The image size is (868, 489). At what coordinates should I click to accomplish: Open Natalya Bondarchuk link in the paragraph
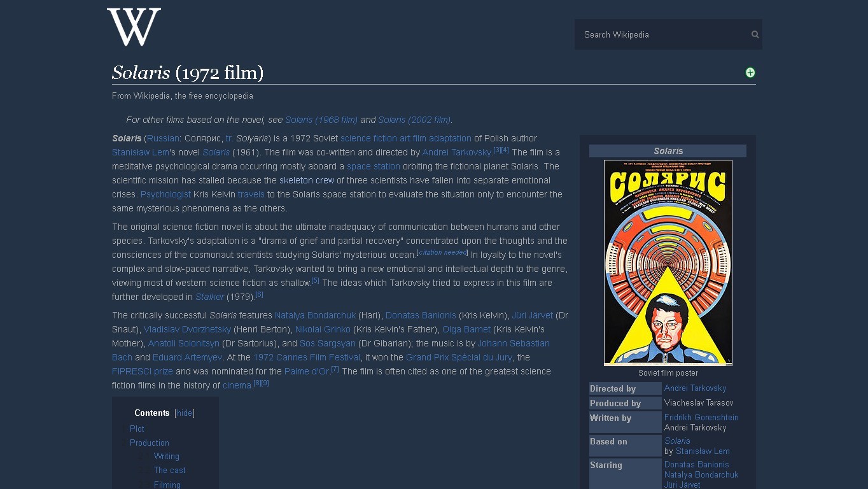(x=315, y=315)
